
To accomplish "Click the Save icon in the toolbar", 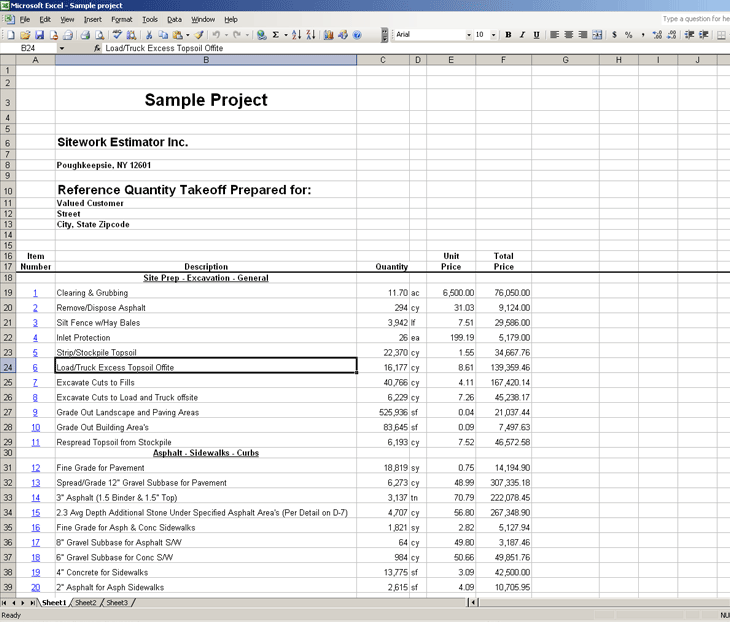I will (39, 35).
